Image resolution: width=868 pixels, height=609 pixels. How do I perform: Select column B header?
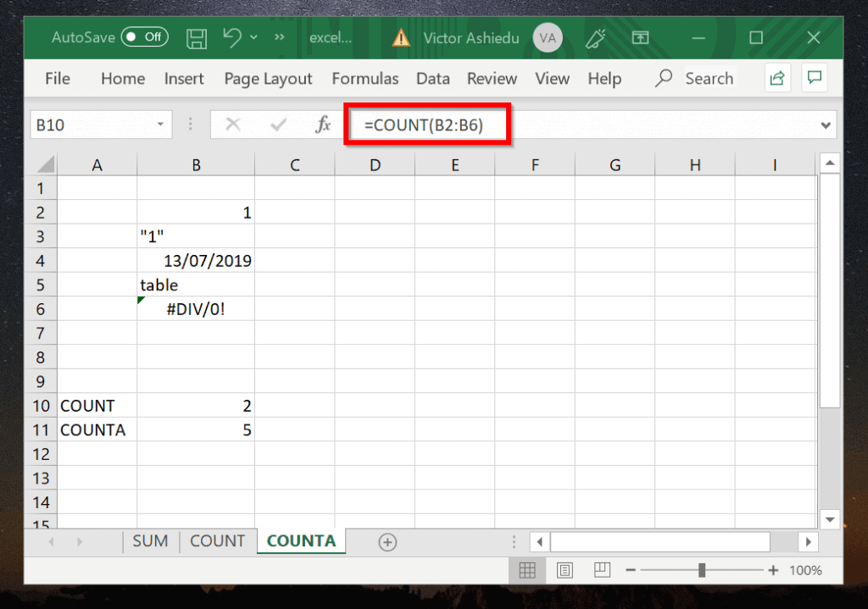(196, 165)
